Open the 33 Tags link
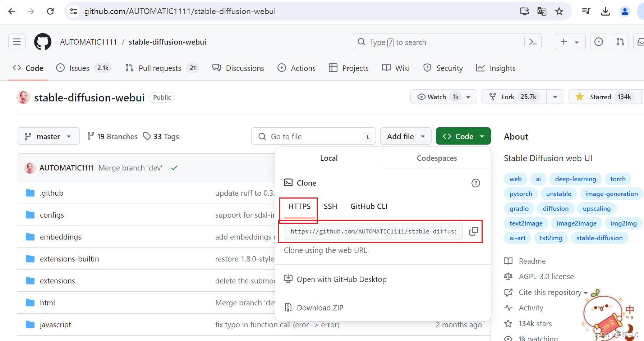This screenshot has height=341, width=644. [161, 137]
